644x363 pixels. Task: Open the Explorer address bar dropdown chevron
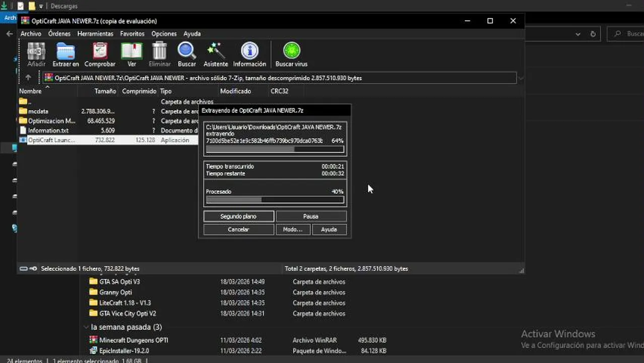578,34
